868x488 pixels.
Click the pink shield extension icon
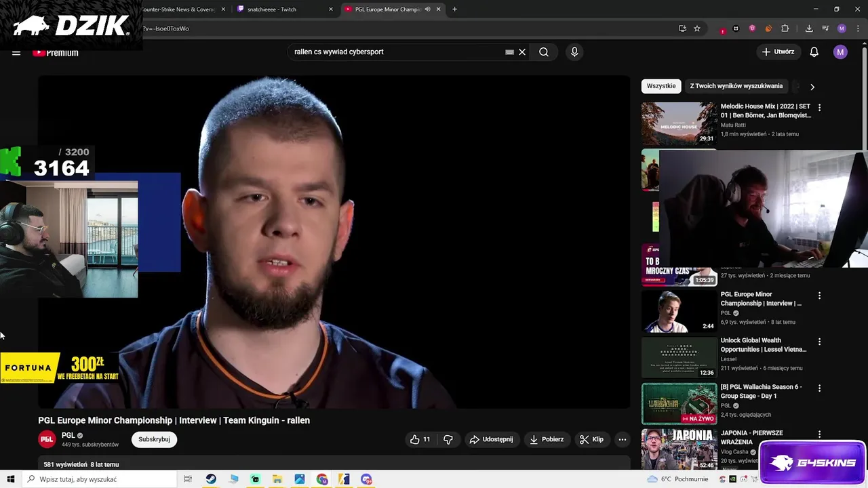pos(752,28)
